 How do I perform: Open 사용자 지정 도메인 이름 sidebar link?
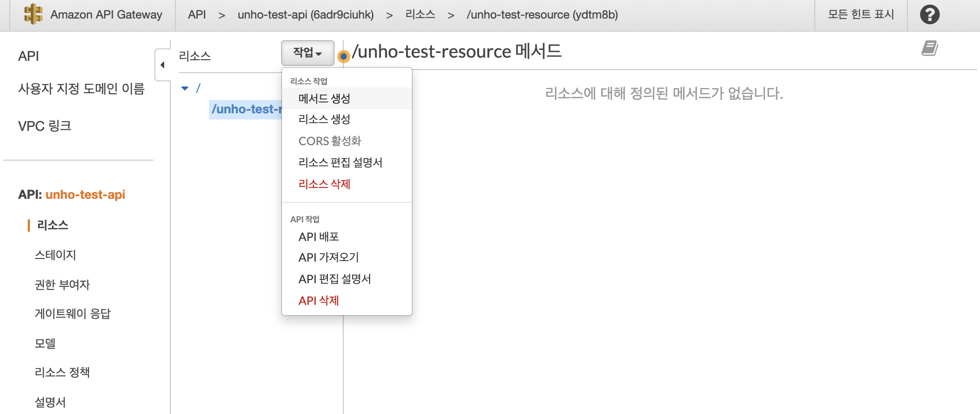(81, 89)
